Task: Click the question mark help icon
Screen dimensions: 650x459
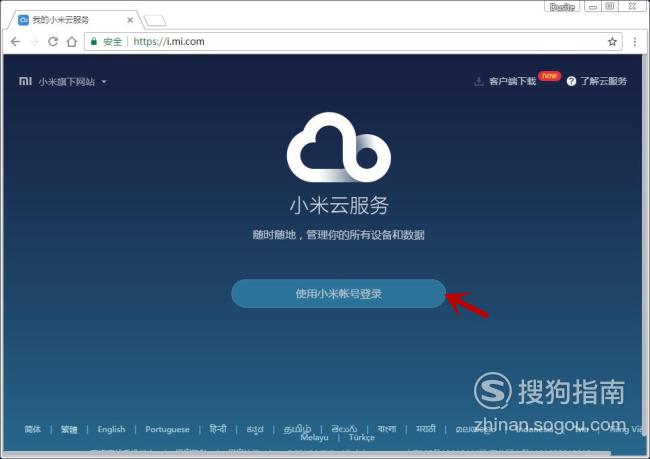Action: [x=571, y=81]
